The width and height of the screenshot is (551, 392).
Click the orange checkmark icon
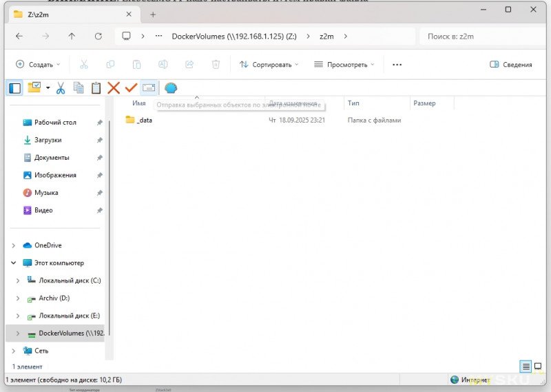click(131, 88)
